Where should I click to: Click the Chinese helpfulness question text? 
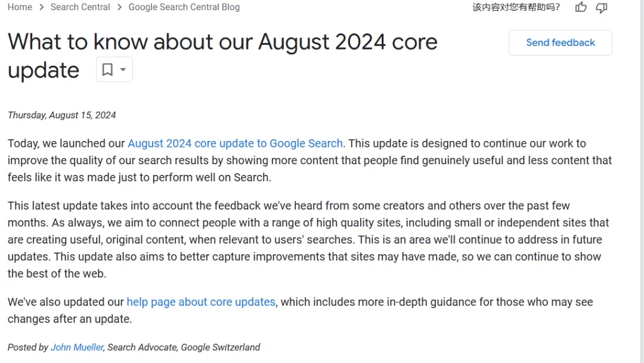516,7
